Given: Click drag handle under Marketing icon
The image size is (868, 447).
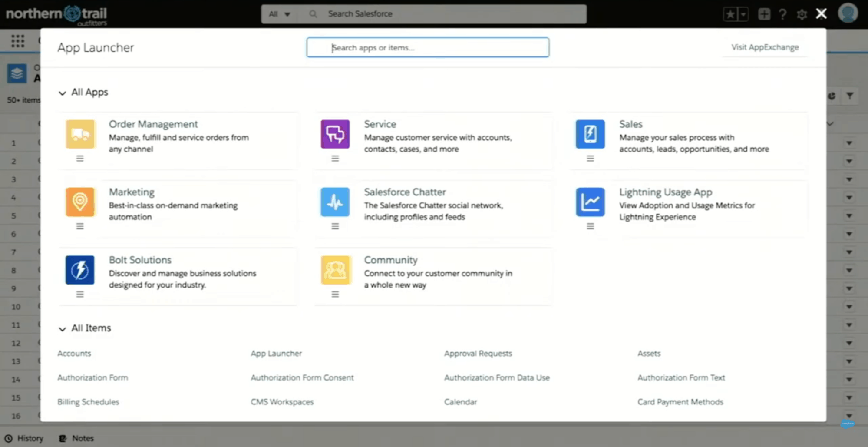Looking at the screenshot, I should coord(80,226).
